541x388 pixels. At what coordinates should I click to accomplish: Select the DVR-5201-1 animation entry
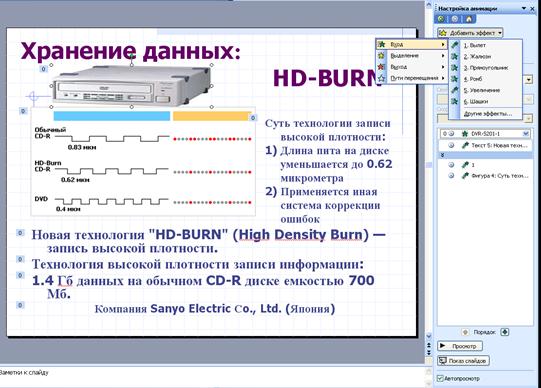(x=485, y=133)
